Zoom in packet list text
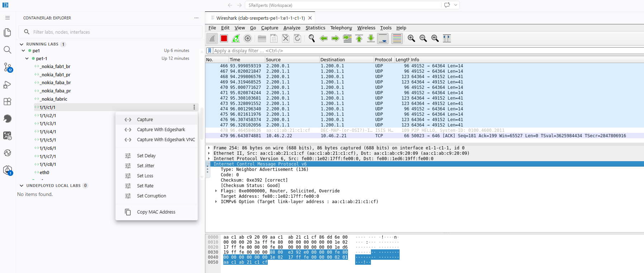This screenshot has height=273, width=644. click(x=411, y=38)
